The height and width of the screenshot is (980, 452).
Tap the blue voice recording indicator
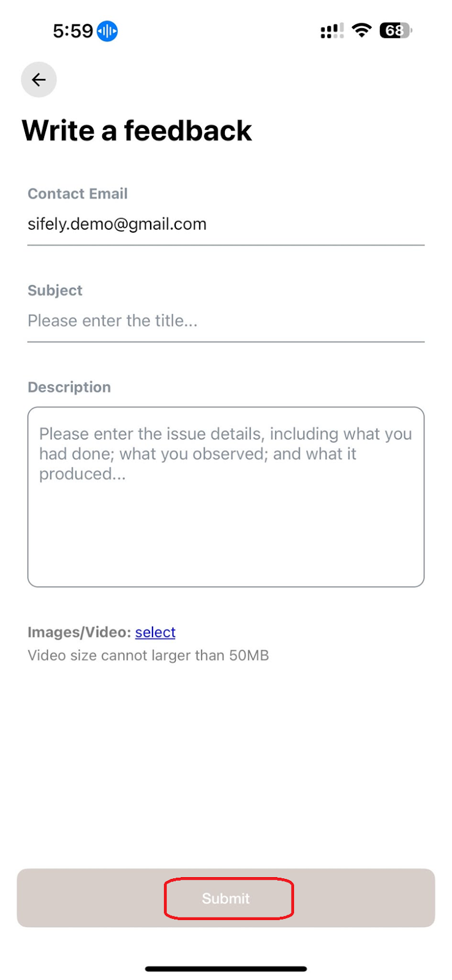tap(107, 31)
